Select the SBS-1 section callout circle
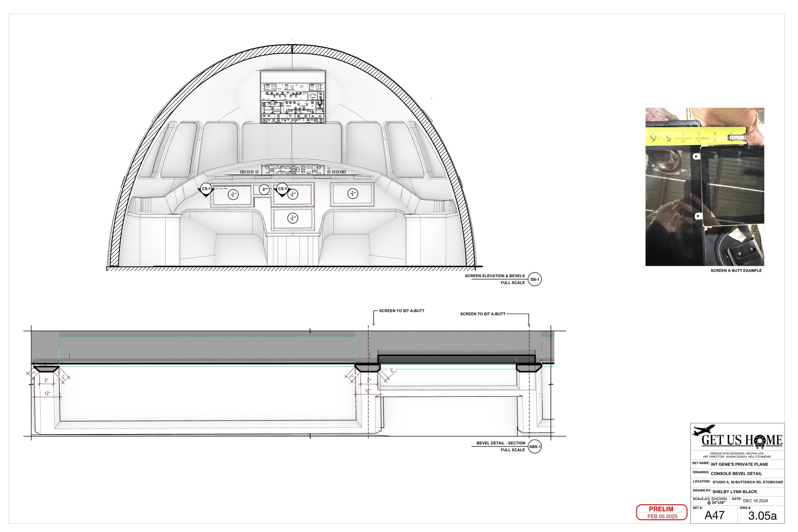Viewport: 798px width, 532px height. coord(535,446)
